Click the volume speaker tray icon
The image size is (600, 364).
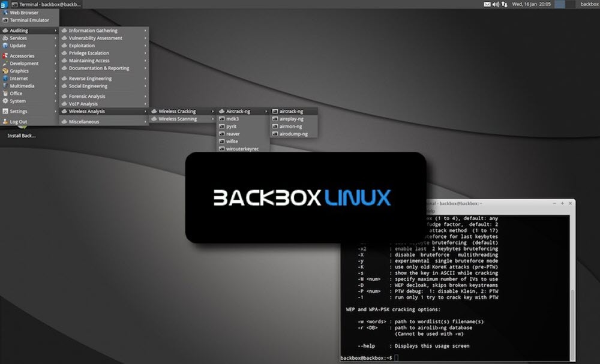point(496,4)
